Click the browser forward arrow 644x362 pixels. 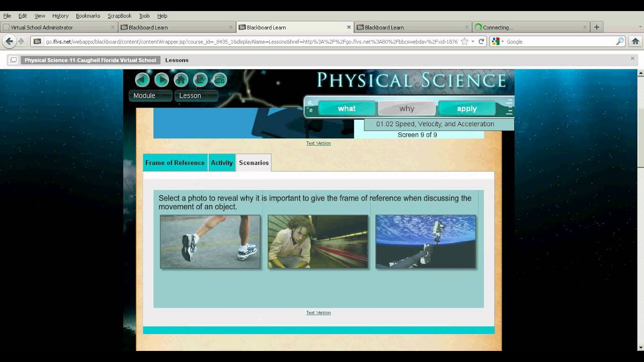click(x=21, y=41)
